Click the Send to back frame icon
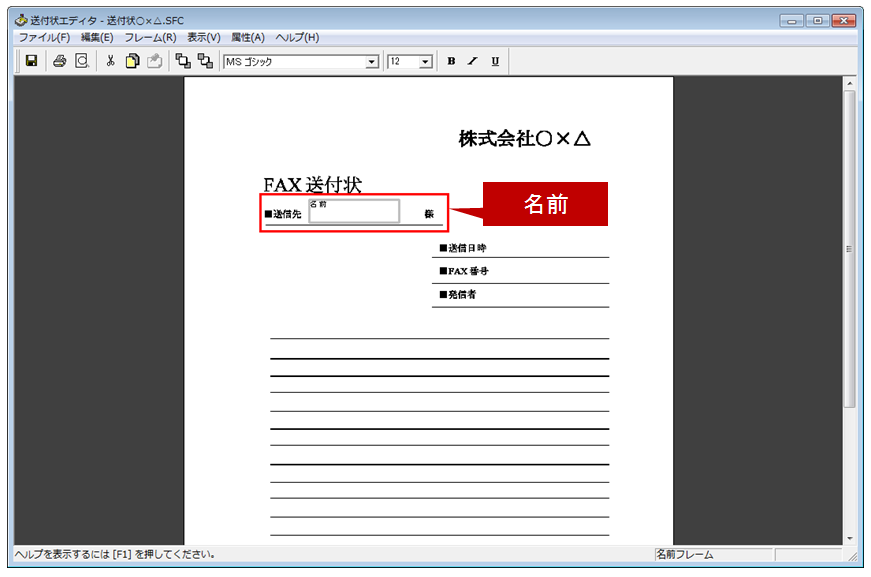Image resolution: width=871 pixels, height=577 pixels. pyautogui.click(x=205, y=61)
